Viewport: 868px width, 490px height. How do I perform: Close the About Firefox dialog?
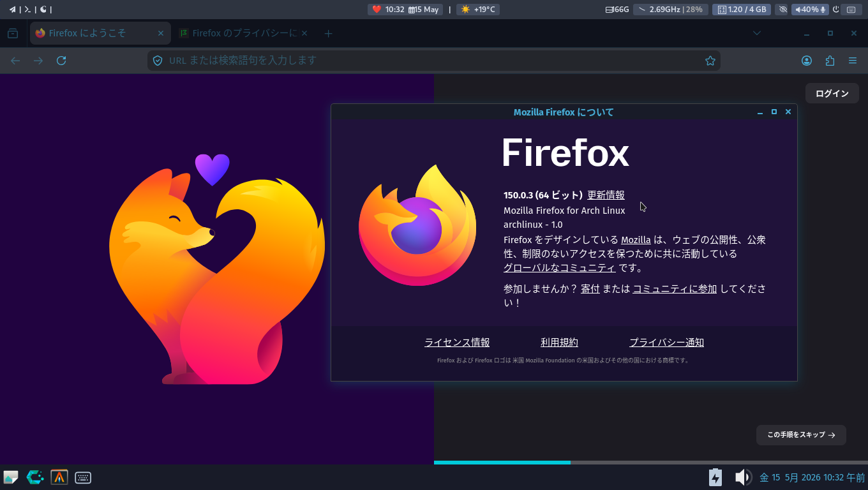tap(788, 112)
